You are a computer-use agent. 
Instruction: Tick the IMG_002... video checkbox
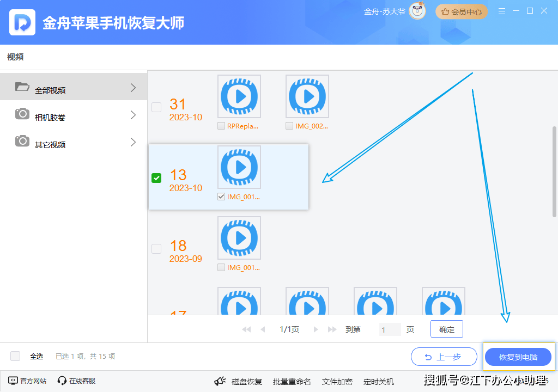click(x=289, y=126)
